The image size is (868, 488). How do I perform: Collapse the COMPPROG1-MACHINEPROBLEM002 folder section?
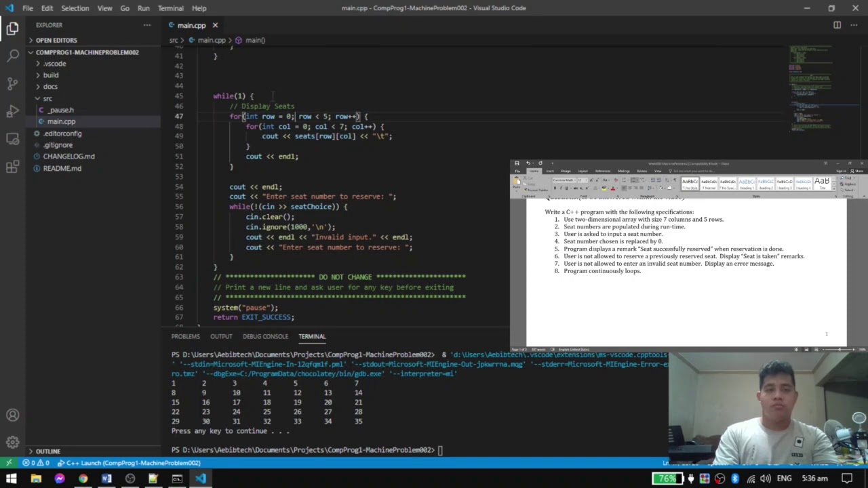click(x=87, y=52)
